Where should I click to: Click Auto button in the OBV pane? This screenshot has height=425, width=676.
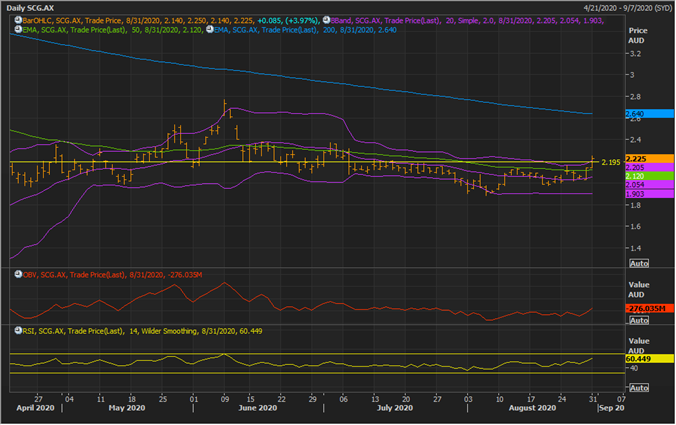(638, 320)
